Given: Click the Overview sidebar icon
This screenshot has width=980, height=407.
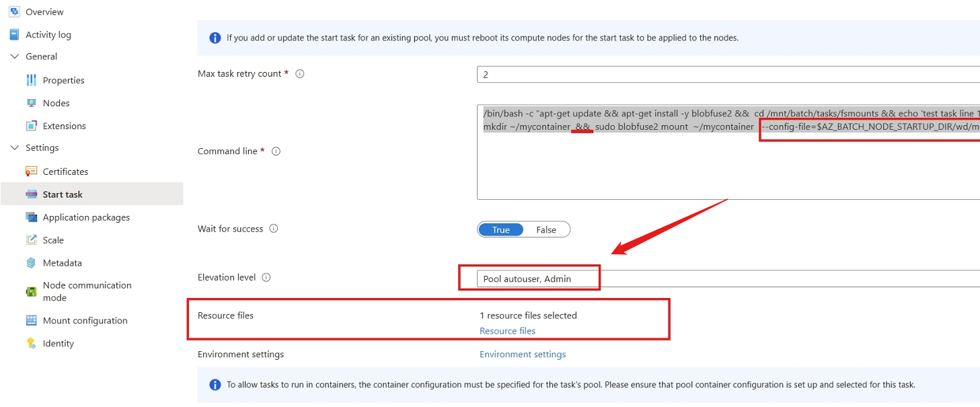Looking at the screenshot, I should (x=14, y=11).
